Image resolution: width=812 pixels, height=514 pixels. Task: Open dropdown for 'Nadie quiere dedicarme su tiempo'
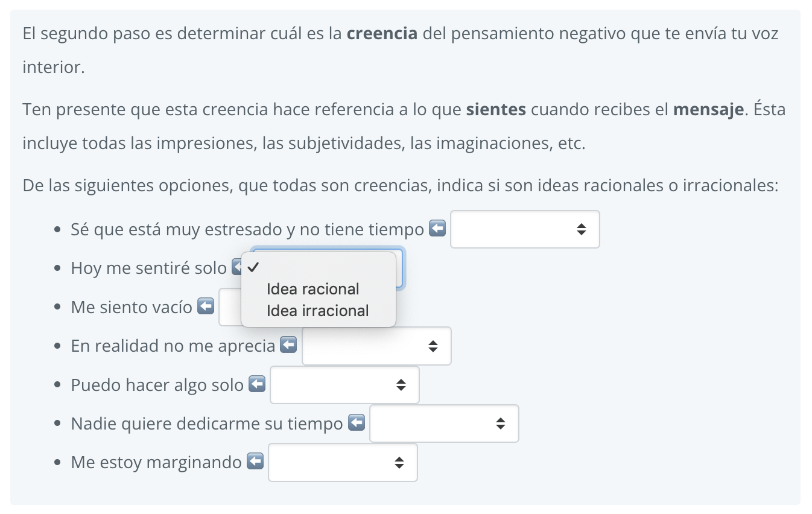(444, 424)
